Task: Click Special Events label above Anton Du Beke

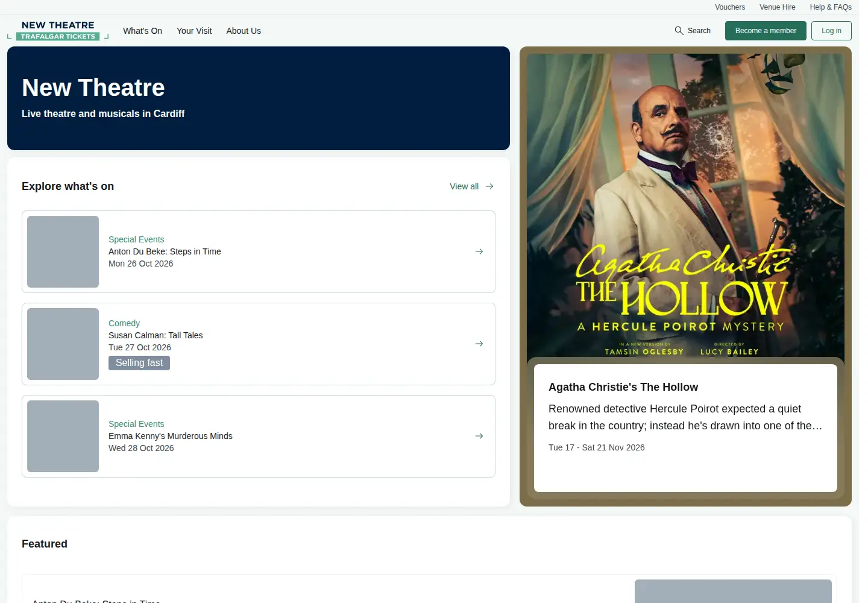Action: 136,239
